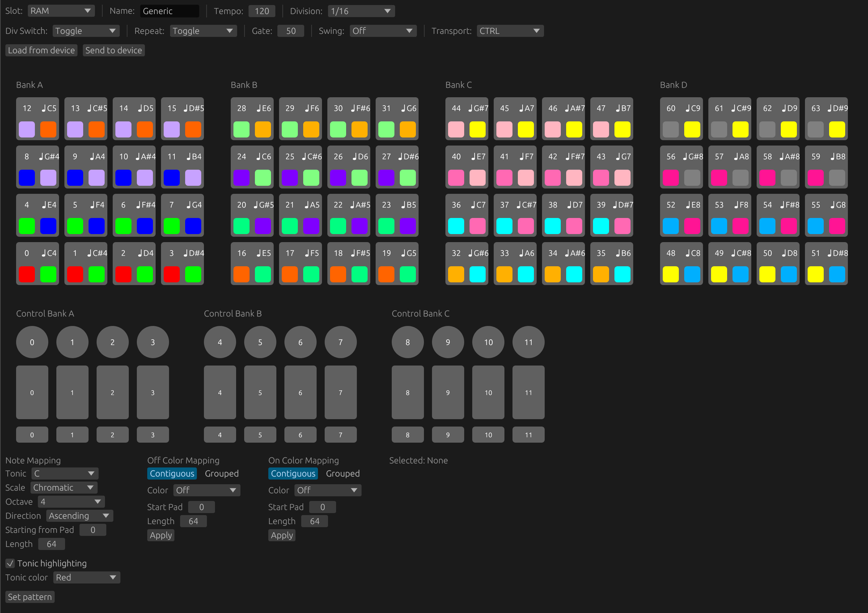Click the Load from device button

point(41,50)
